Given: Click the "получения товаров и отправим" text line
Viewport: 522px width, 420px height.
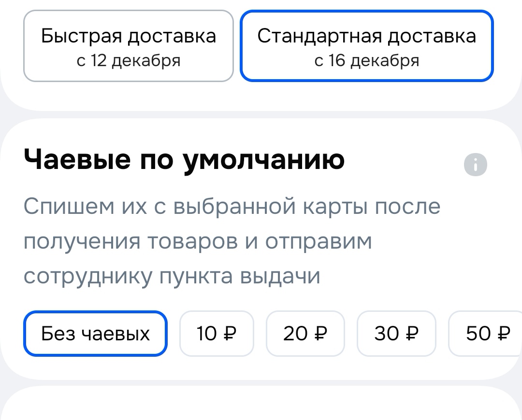Looking at the screenshot, I should point(198,241).
